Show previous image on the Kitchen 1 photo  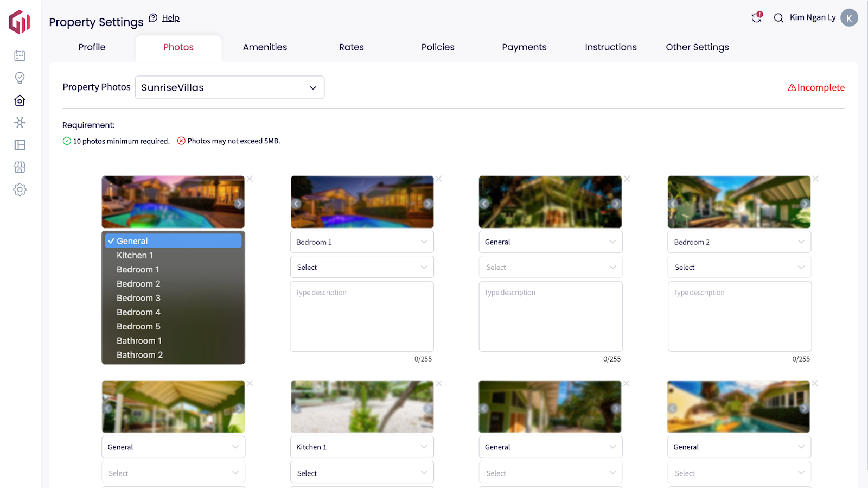pyautogui.click(x=296, y=408)
